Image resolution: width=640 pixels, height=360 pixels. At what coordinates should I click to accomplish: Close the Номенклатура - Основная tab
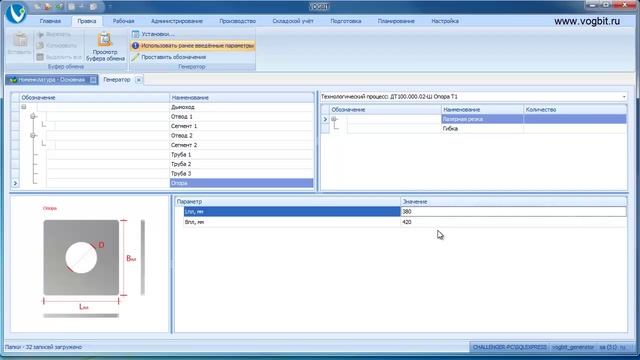93,80
